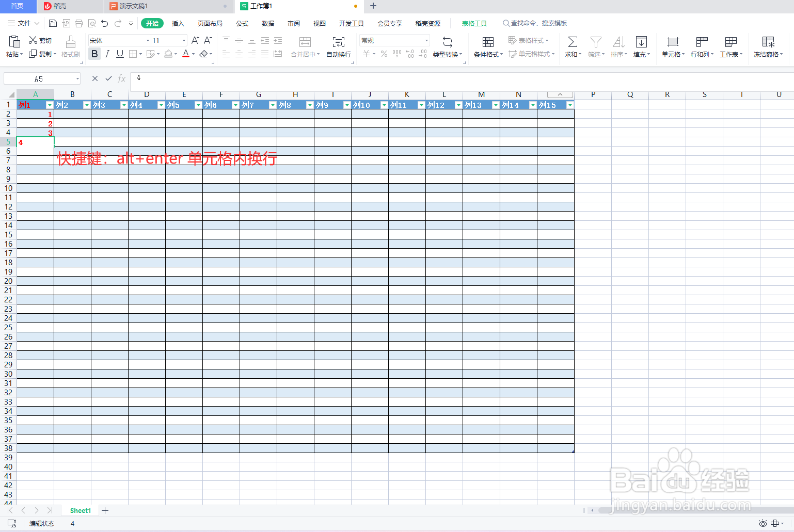
Task: Click the Decrease font size icon
Action: click(x=208, y=40)
